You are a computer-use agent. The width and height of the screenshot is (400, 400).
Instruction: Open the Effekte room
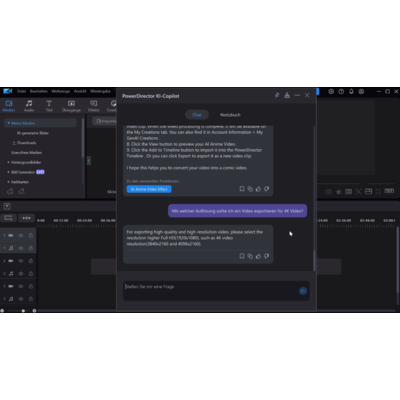coord(94,106)
